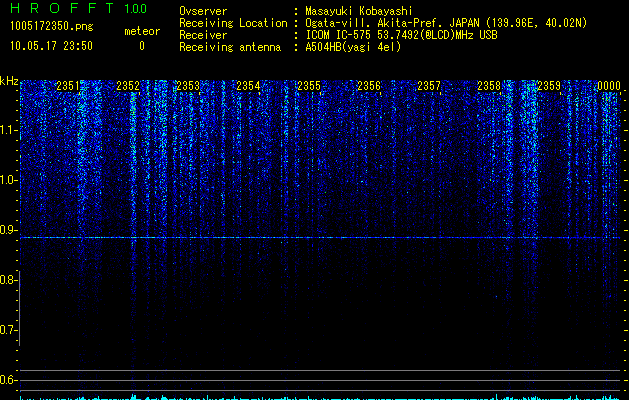Image resolution: width=629 pixels, height=400 pixels.
Task: Click the 2359 time marker
Action: coord(549,86)
